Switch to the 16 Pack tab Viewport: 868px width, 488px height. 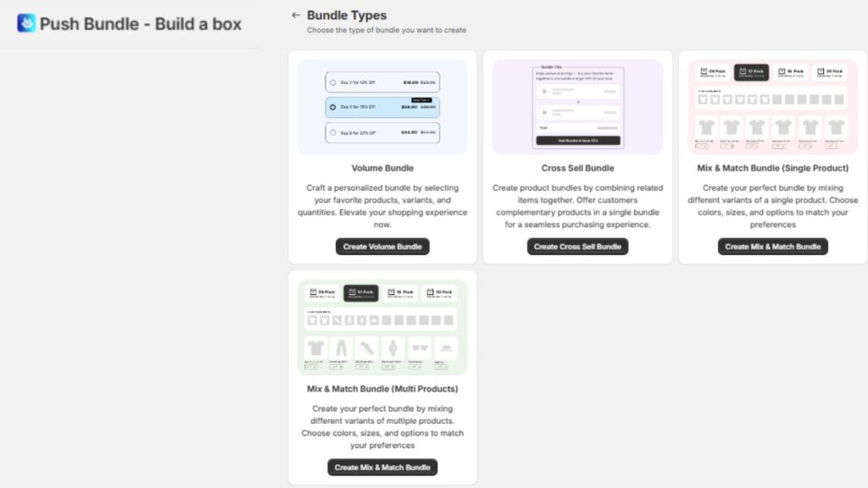pos(791,70)
